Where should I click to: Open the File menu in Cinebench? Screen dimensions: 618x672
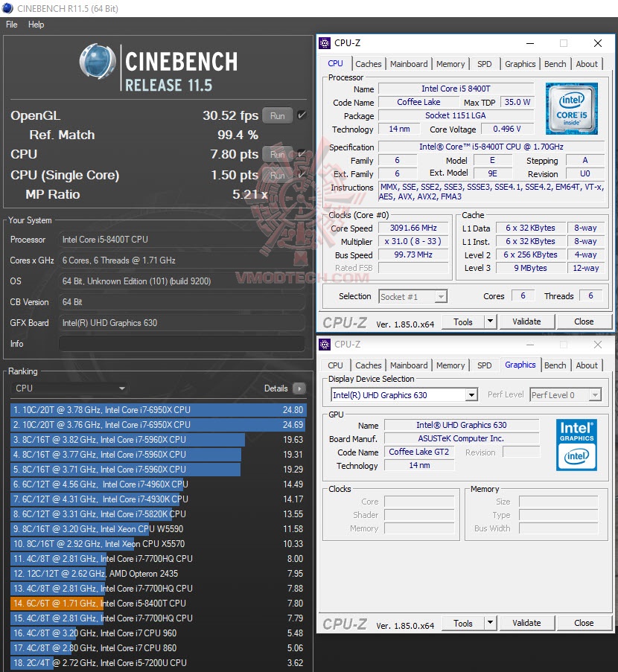pos(12,25)
